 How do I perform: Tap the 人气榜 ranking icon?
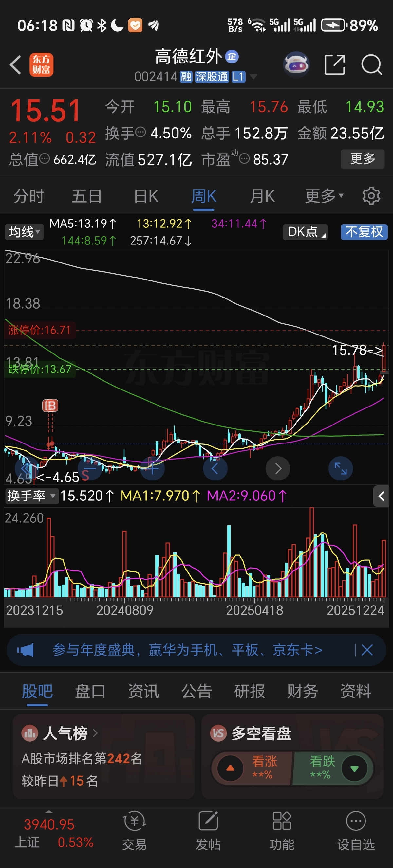[30, 733]
